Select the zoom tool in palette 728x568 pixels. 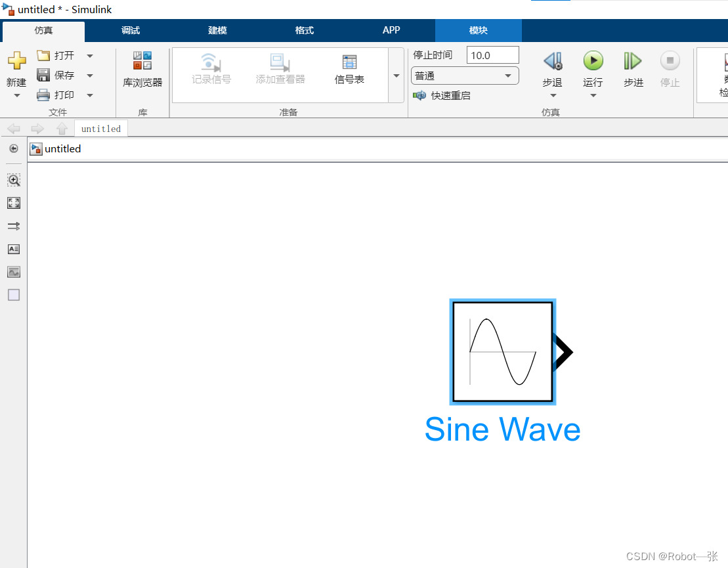coord(14,180)
